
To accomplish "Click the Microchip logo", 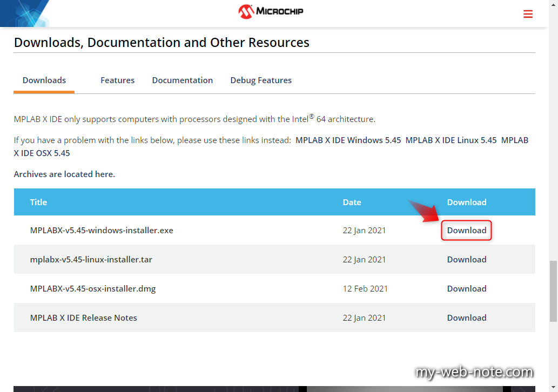I will (271, 11).
